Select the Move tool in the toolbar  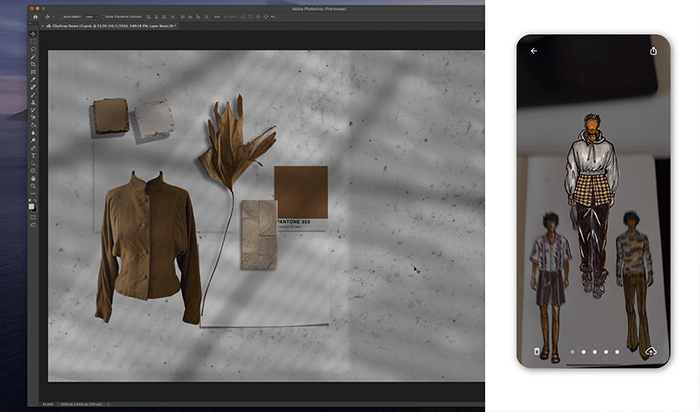pyautogui.click(x=33, y=34)
